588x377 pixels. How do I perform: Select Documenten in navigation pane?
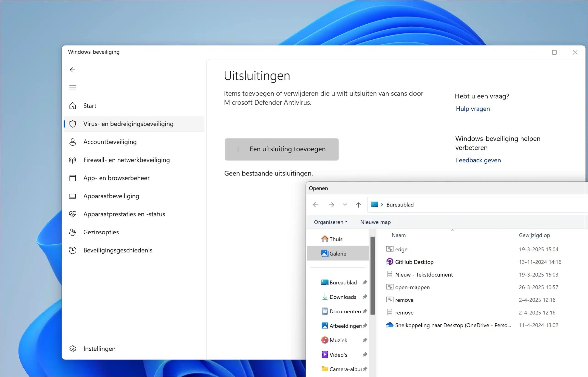pos(338,311)
